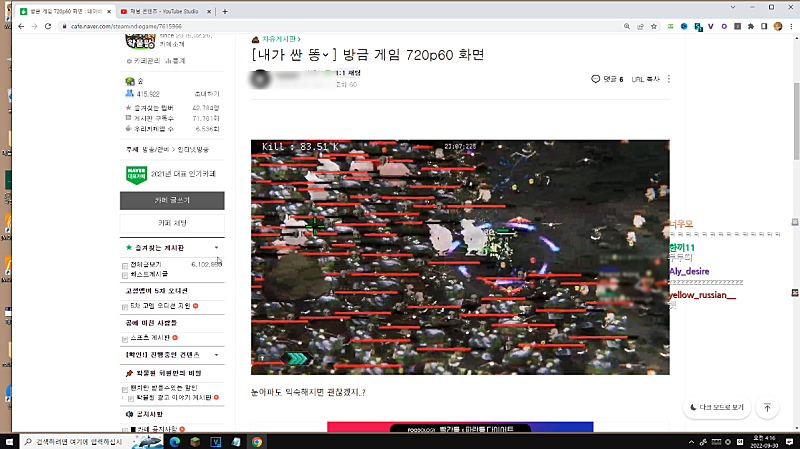Screen dimensions: 800x449
Task: Open the Chrome profile avatar
Action: pos(778,27)
